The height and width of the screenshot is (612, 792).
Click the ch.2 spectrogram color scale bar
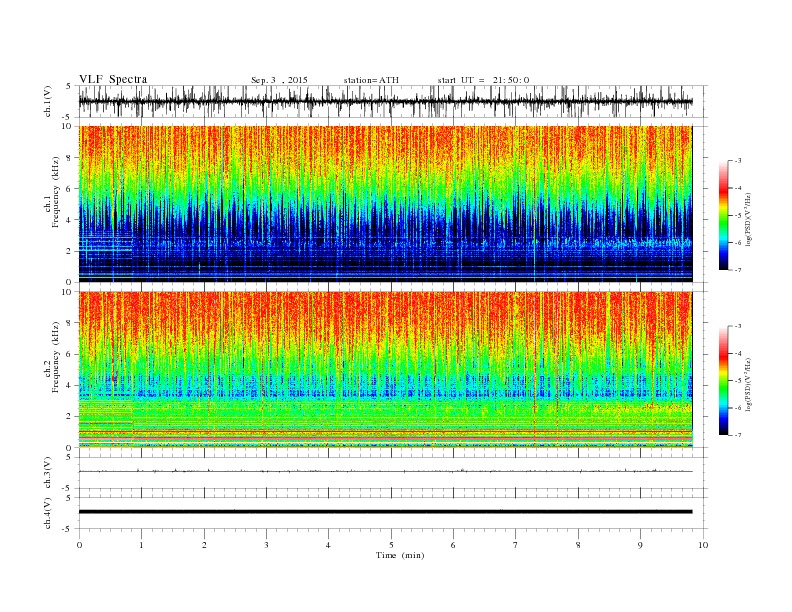tap(723, 381)
